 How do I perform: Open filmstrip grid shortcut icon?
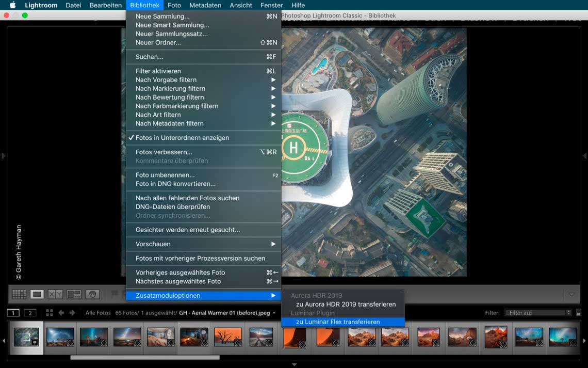click(50, 313)
